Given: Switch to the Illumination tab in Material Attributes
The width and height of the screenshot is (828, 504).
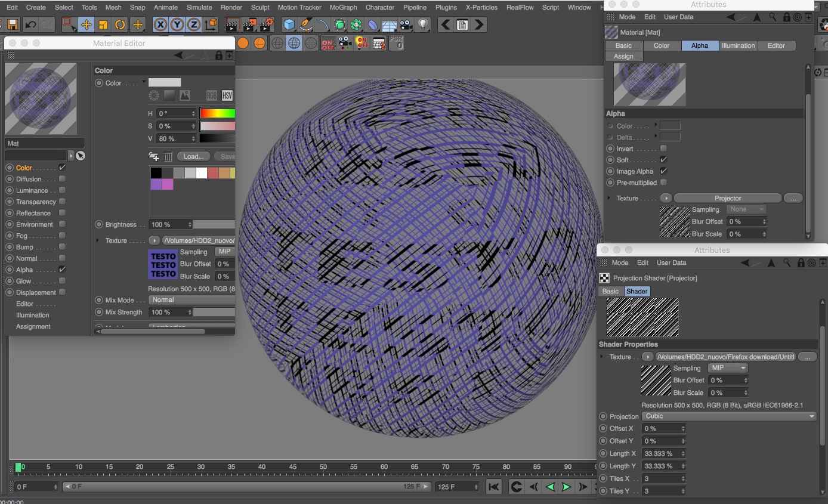Looking at the screenshot, I should point(738,45).
